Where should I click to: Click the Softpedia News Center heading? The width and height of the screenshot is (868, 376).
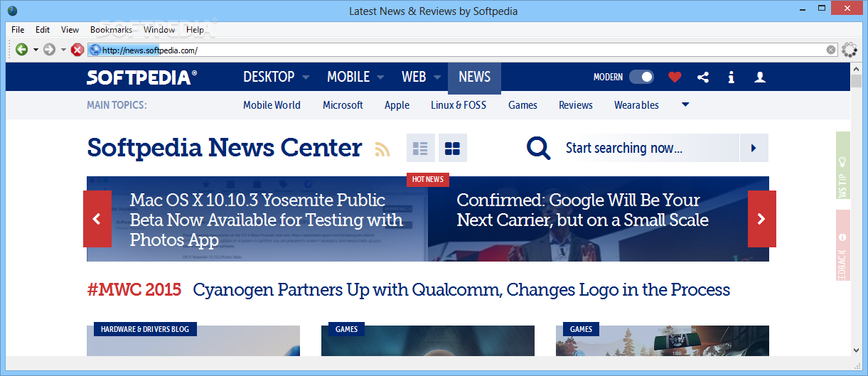pos(225,148)
